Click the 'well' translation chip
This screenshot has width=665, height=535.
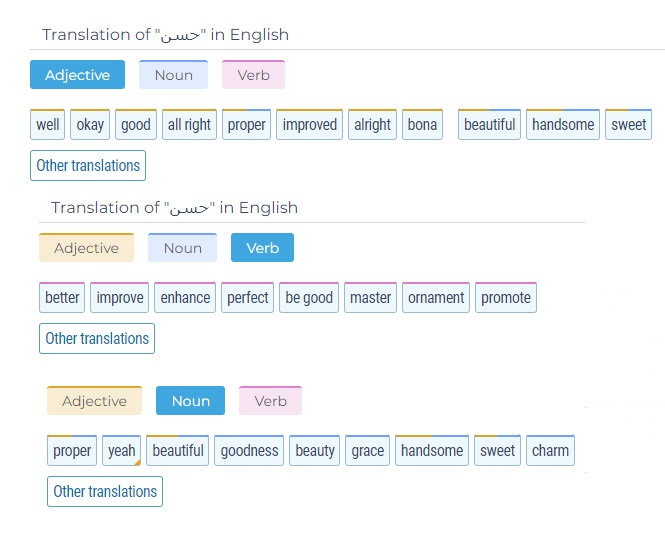47,125
